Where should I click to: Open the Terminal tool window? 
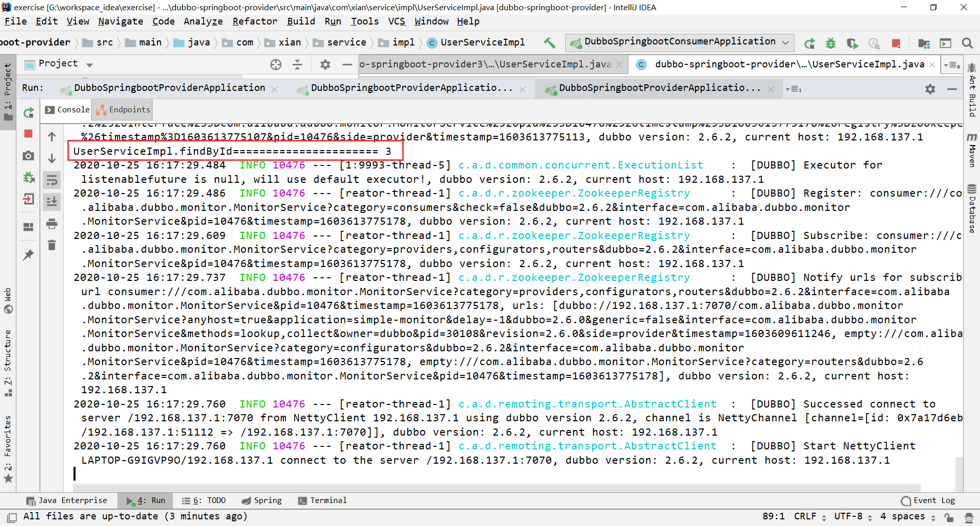(x=322, y=501)
